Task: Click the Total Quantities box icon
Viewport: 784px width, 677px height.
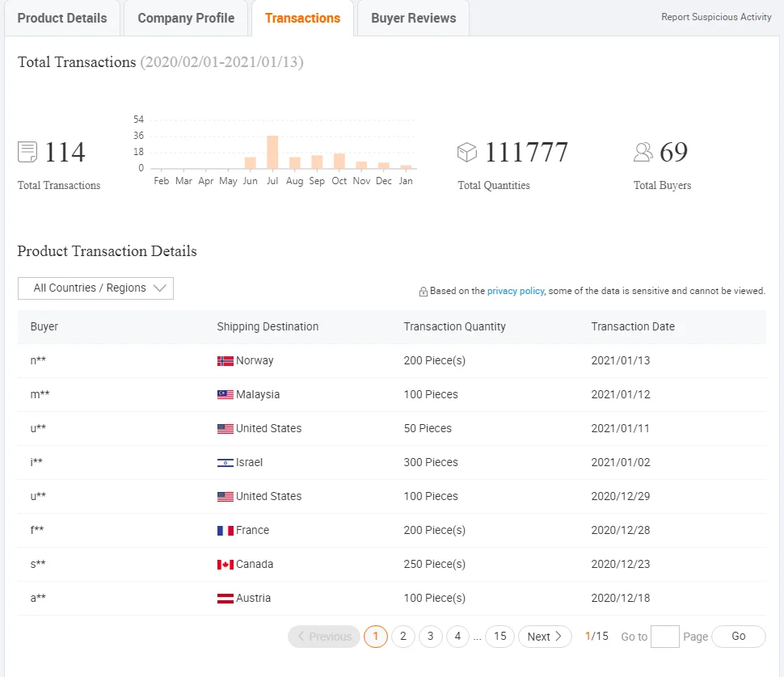Action: (x=467, y=152)
